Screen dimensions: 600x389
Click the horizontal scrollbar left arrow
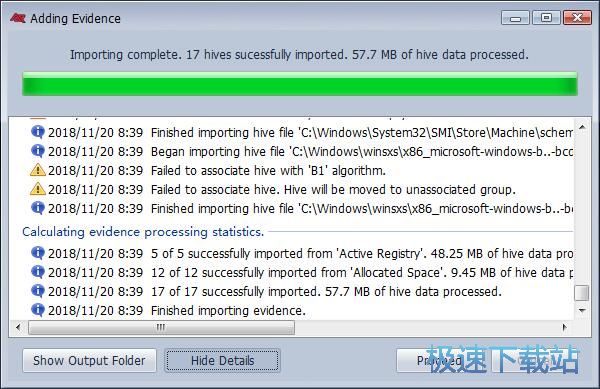coord(18,327)
